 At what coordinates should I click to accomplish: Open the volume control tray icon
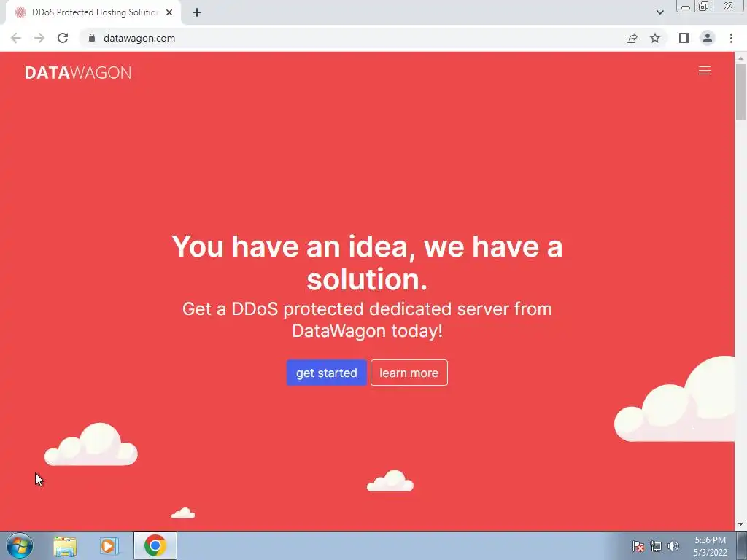pyautogui.click(x=673, y=546)
